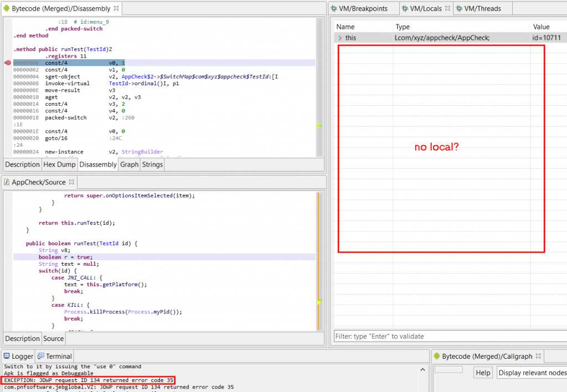Close the Bytecode Callgraph tab
The width and height of the screenshot is (567, 392).
(538, 356)
